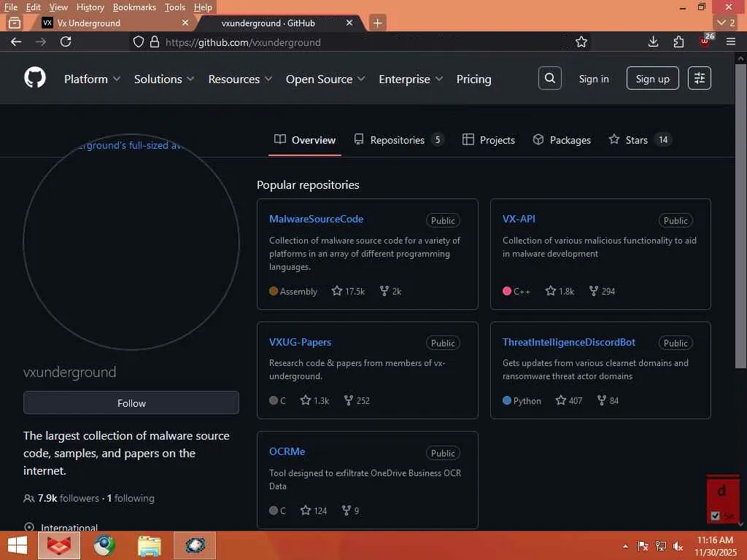Viewport: 747px width, 560px height.
Task: Click the site padlock security icon
Action: click(x=155, y=42)
